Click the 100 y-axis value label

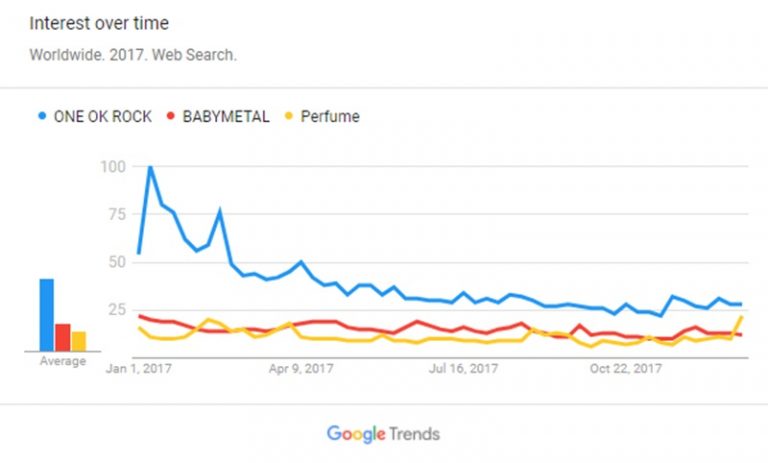113,167
